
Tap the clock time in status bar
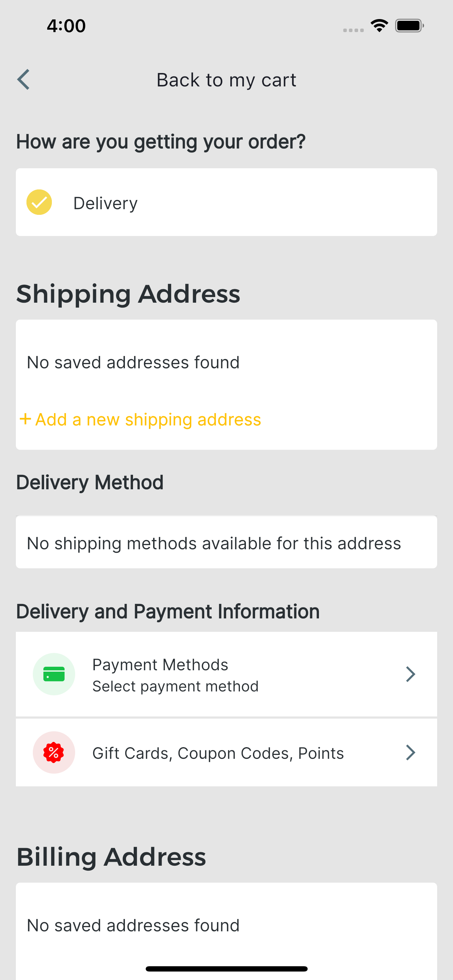pos(66,26)
